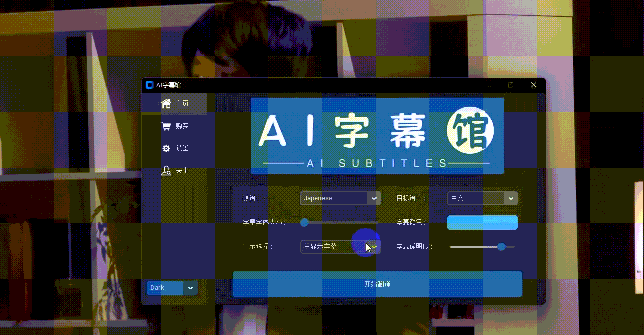Select the 关于 text label
The width and height of the screenshot is (644, 335).
[182, 171]
